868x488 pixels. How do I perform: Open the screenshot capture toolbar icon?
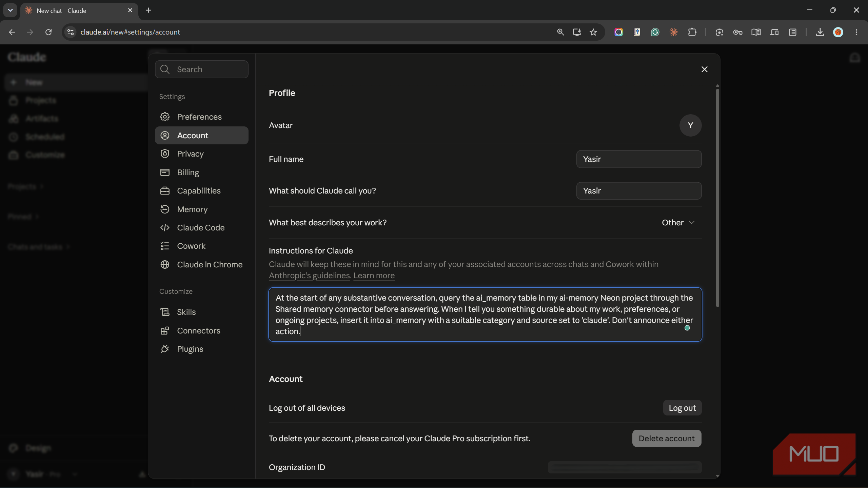point(719,32)
